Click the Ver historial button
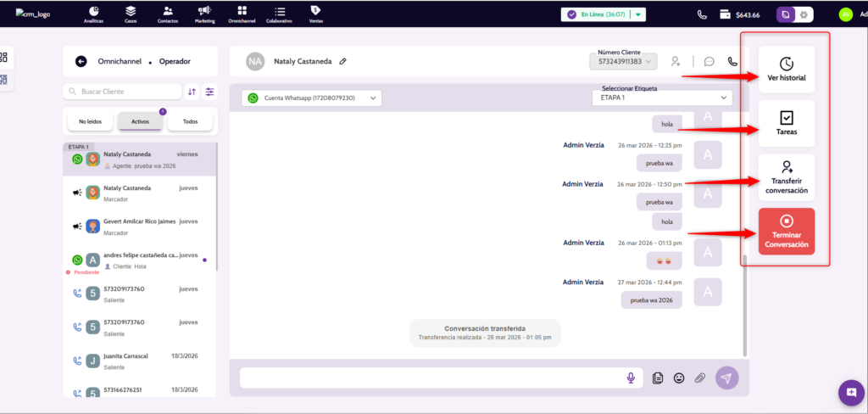The image size is (868, 414). [x=786, y=70]
